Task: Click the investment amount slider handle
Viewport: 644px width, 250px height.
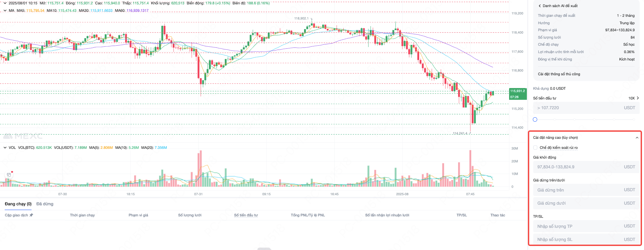Action: click(535, 119)
